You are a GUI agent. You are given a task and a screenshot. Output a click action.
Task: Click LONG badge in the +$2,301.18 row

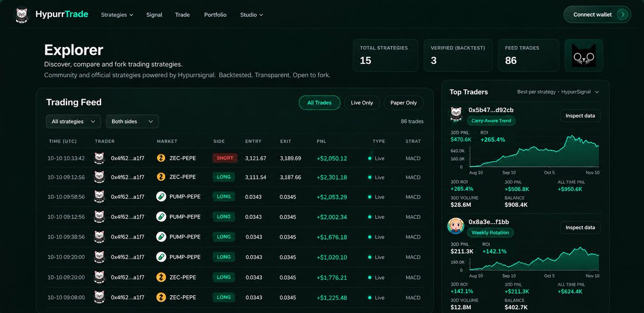[224, 177]
